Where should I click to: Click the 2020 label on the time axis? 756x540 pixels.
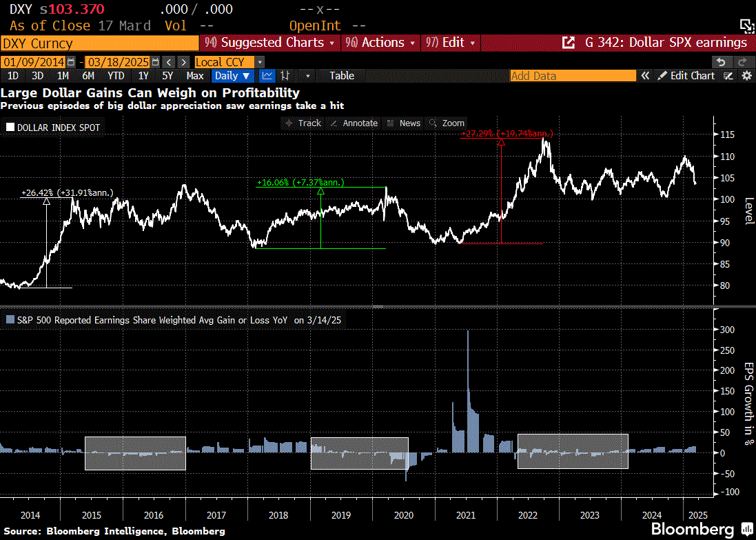click(x=404, y=515)
